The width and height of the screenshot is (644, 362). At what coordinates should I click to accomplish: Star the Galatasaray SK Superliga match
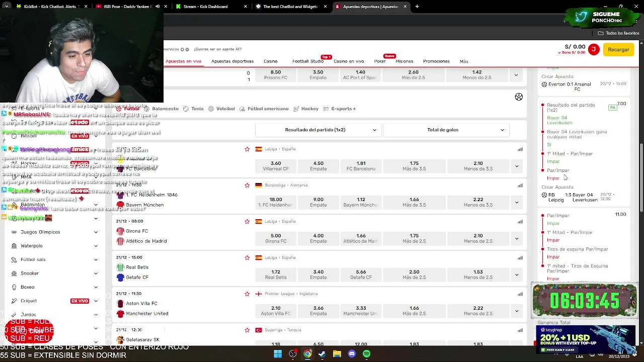tap(247, 330)
